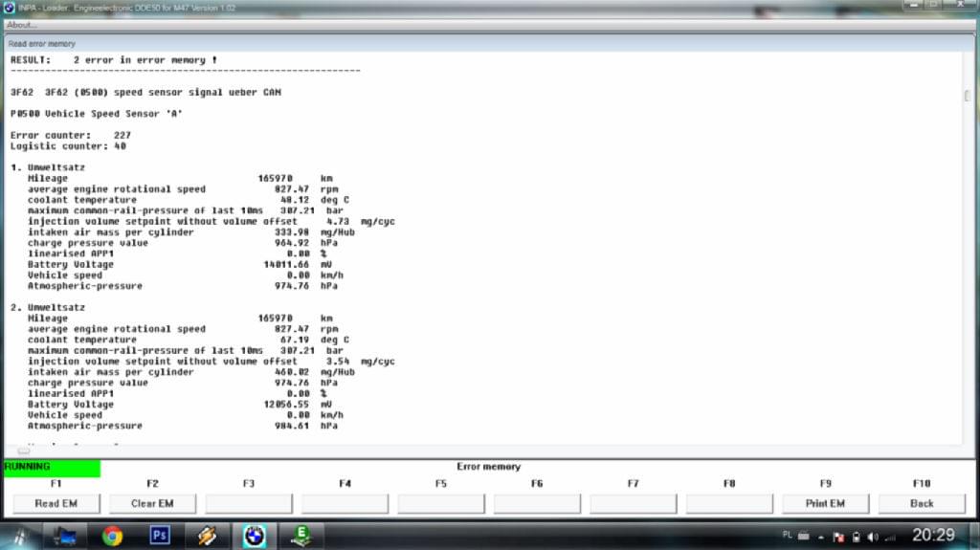Click the 'Error memory' status label
980x550 pixels.
(x=488, y=467)
